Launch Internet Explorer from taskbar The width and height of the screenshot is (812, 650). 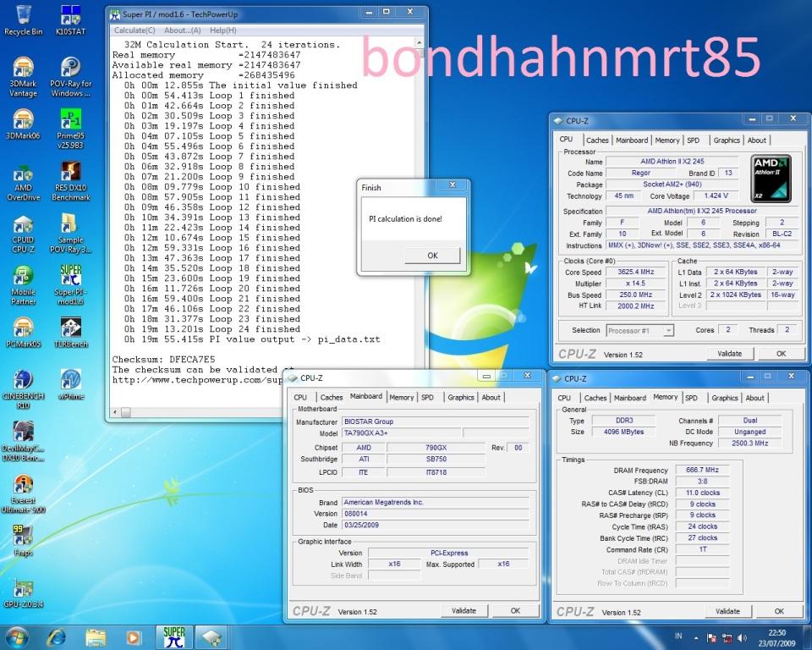tap(57, 637)
